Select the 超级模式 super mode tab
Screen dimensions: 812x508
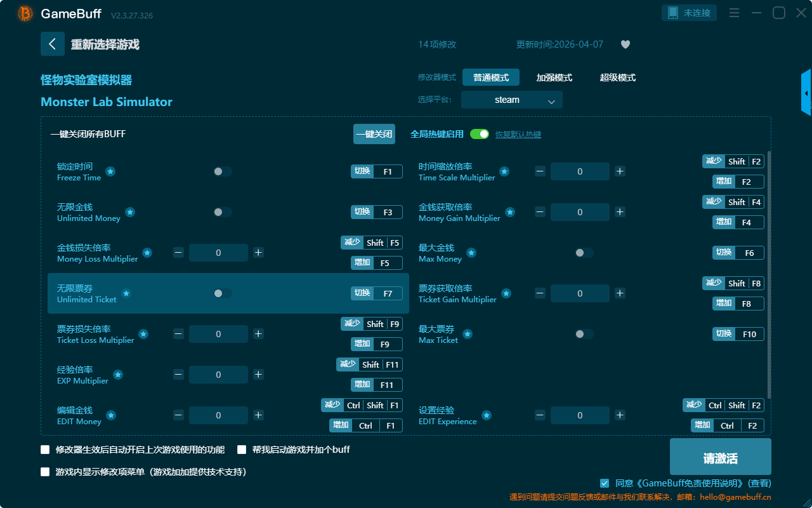[617, 77]
